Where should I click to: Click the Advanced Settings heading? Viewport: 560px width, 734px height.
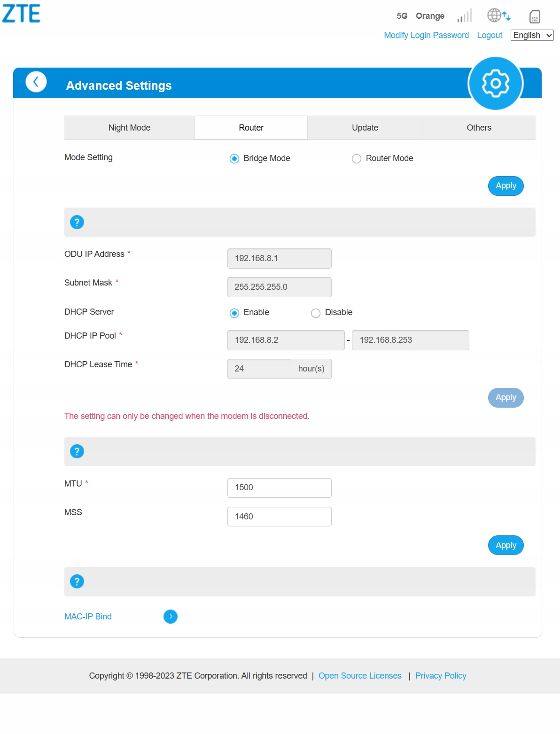[x=119, y=85]
